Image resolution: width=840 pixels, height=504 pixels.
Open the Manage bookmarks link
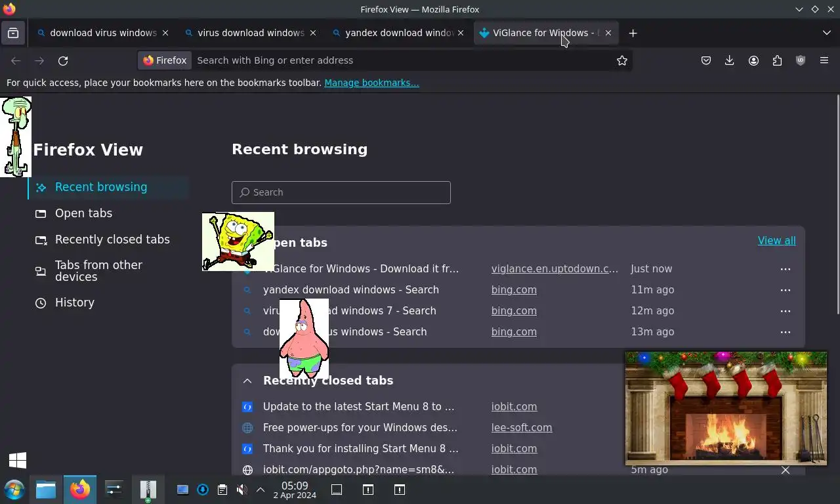tap(371, 83)
